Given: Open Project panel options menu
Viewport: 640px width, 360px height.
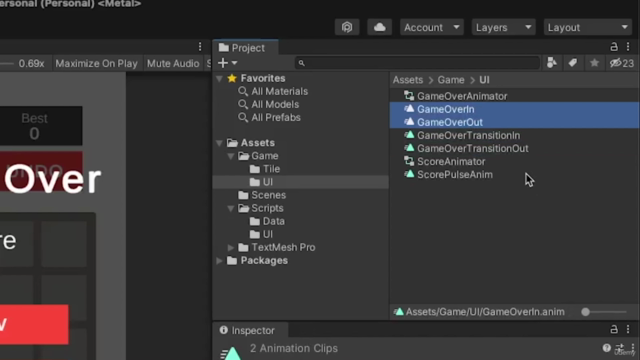Looking at the screenshot, I should click(x=628, y=47).
